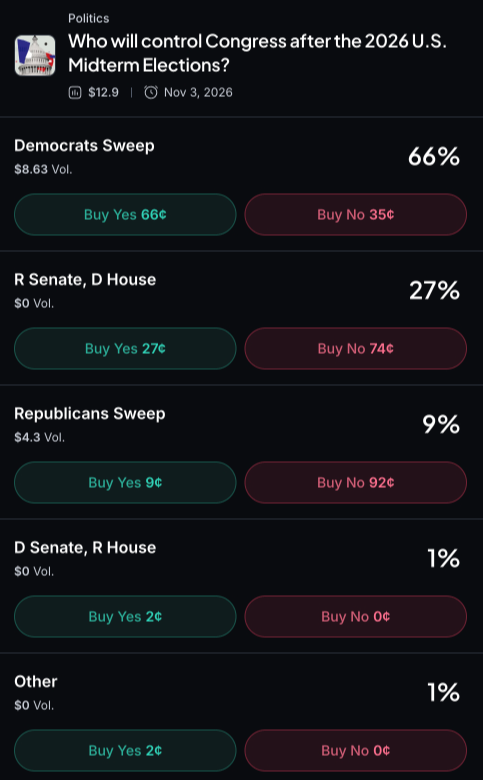Click the 66% probability for Democrats Sweep
Image resolution: width=483 pixels, height=780 pixels.
[x=434, y=157]
